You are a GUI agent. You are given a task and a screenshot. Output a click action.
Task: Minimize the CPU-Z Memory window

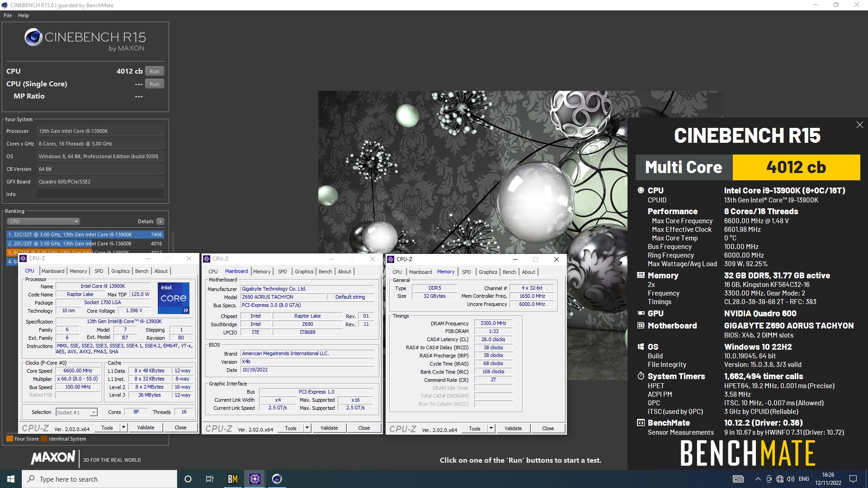515,259
